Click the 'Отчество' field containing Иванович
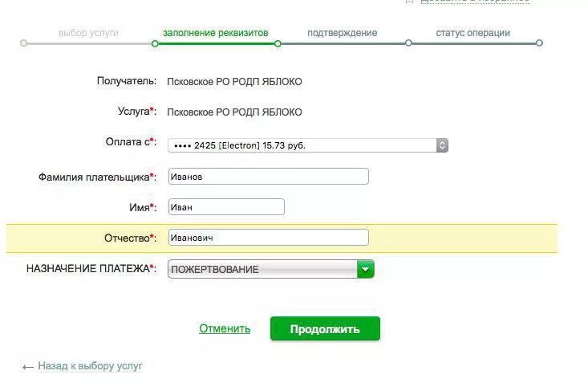The width and height of the screenshot is (588, 387). (269, 238)
